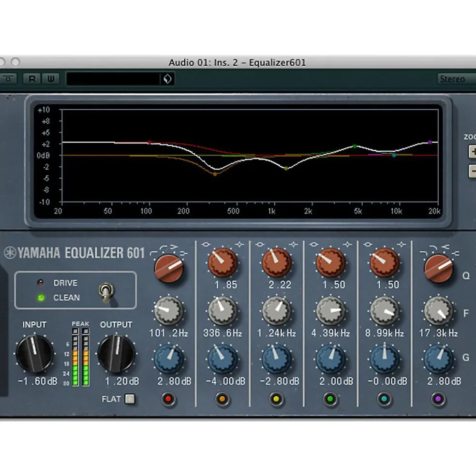This screenshot has width=476, height=476.
Task: Click the Q knob above 8.99k Hz
Action: tap(384, 262)
